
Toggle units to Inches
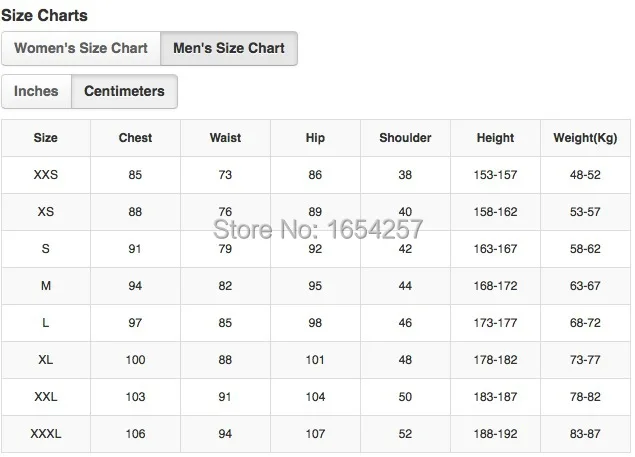(36, 91)
